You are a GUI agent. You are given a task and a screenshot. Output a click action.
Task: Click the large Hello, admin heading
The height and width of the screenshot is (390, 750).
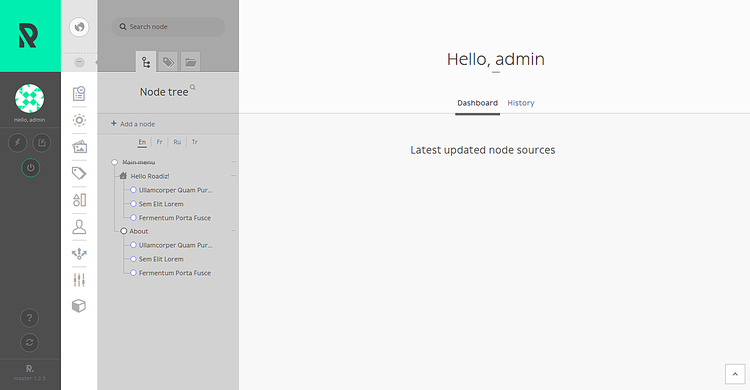pyautogui.click(x=496, y=59)
